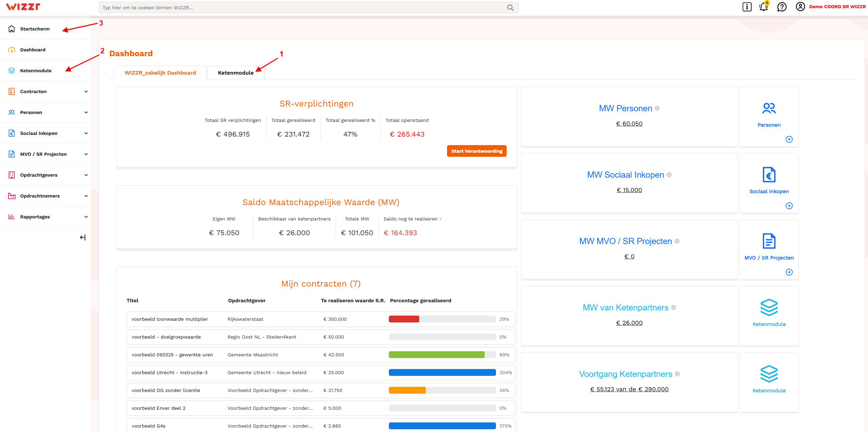Add new via plus in MVO / SR Projecten tile
The image size is (868, 432).
789,272
